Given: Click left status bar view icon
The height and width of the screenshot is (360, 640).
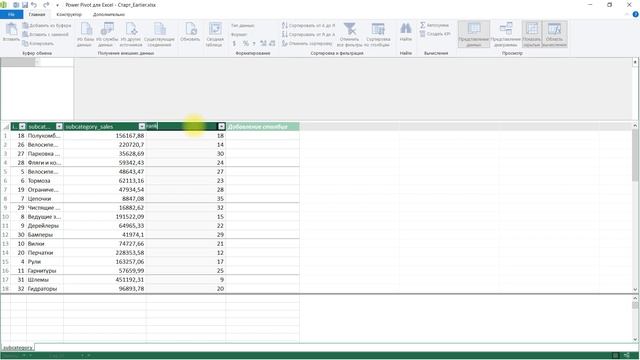Looking at the screenshot, I should tap(616, 356).
